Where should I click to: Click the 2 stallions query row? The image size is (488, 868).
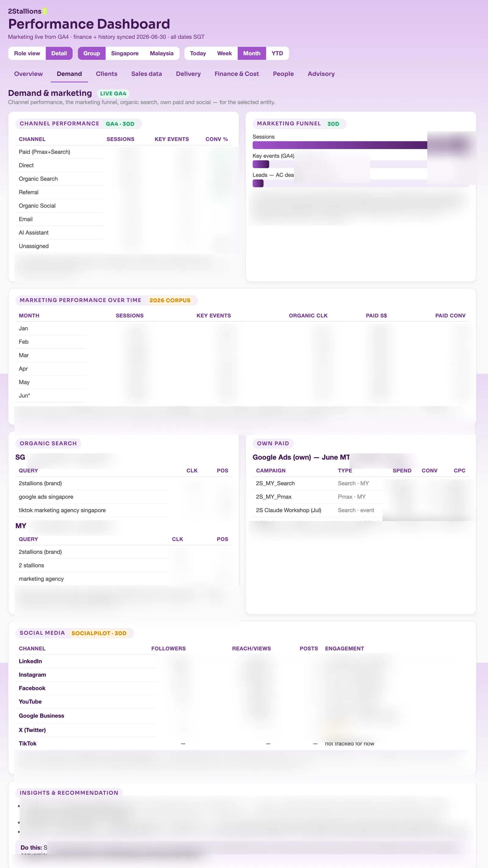124,566
